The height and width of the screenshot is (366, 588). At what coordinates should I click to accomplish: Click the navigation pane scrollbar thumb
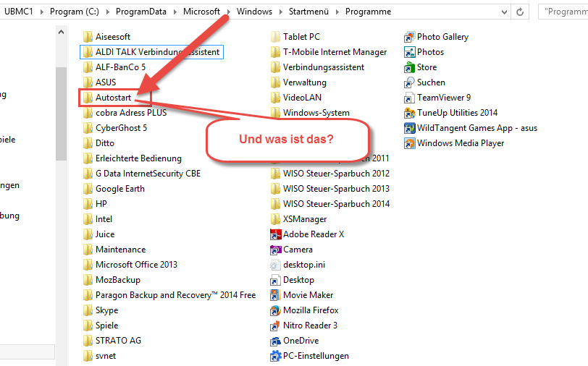point(61,114)
